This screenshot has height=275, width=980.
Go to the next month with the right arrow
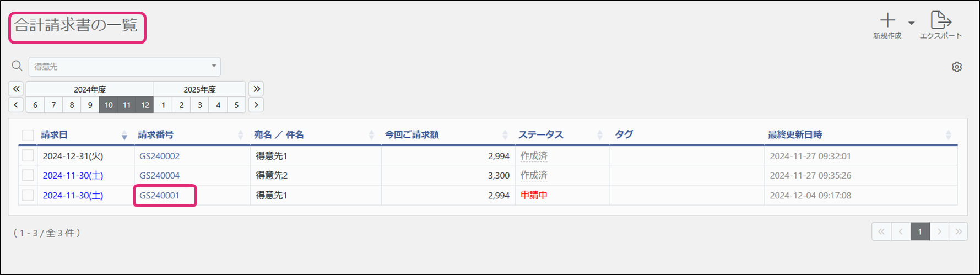click(256, 105)
